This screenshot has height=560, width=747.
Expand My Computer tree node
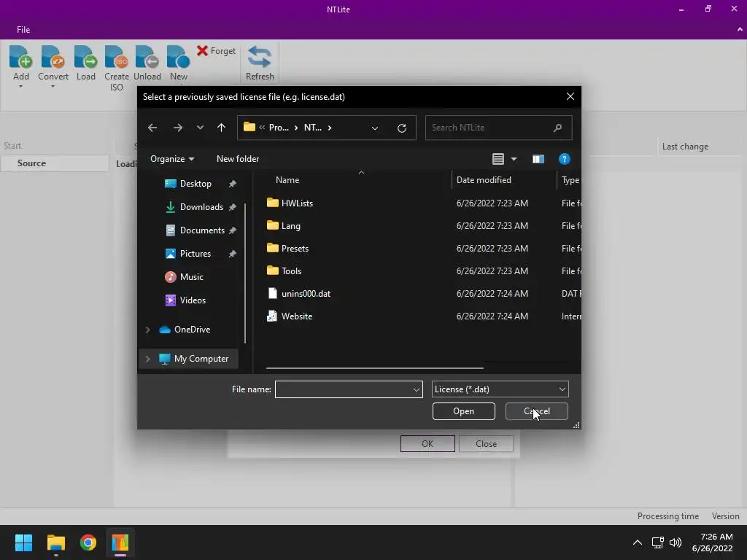[147, 359]
